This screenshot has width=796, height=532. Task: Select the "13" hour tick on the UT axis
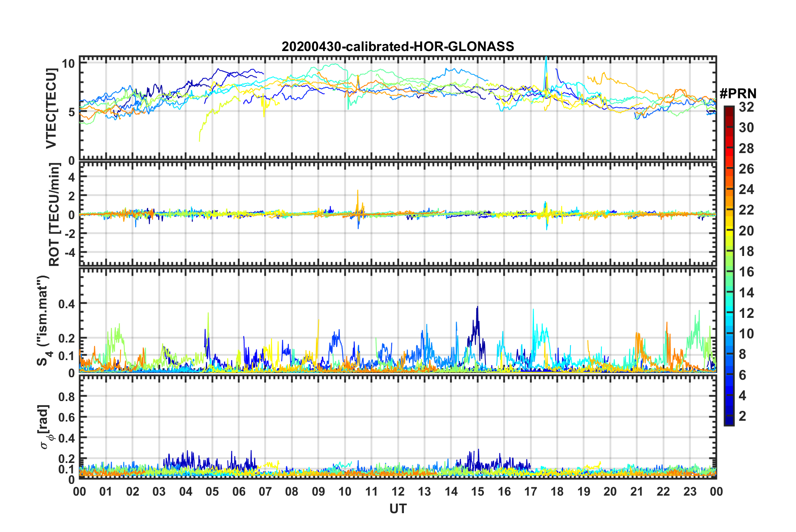coord(424,491)
